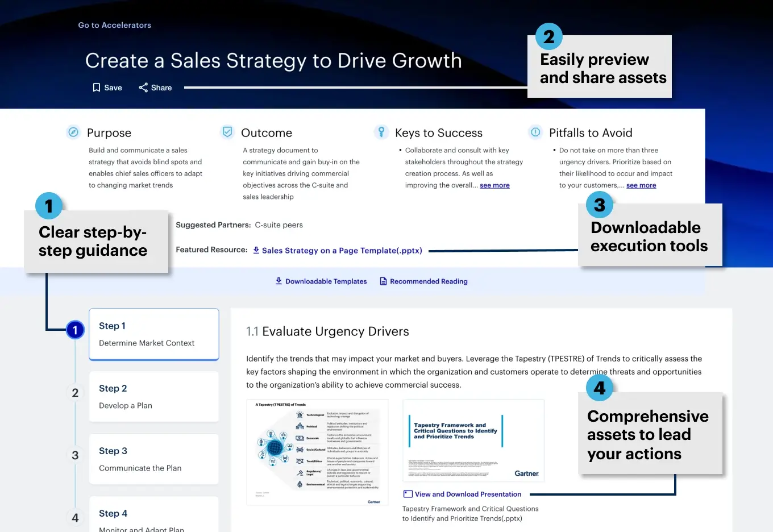Open Step 2 Develop a Plan
This screenshot has height=532, width=773.
[x=153, y=397]
